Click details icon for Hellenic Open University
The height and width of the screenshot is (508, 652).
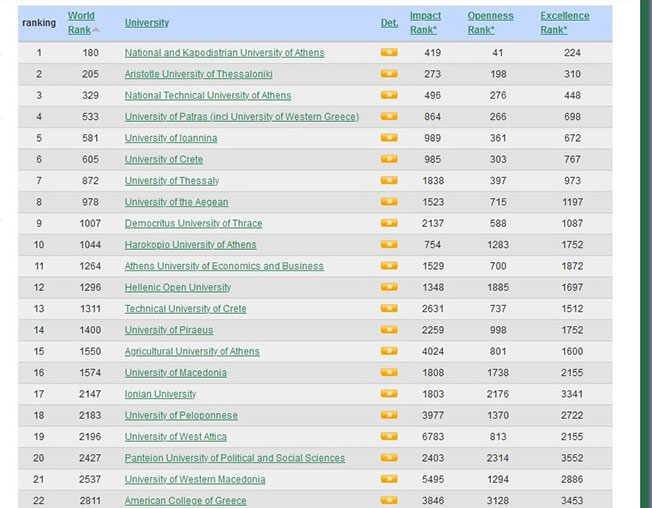[x=389, y=287]
